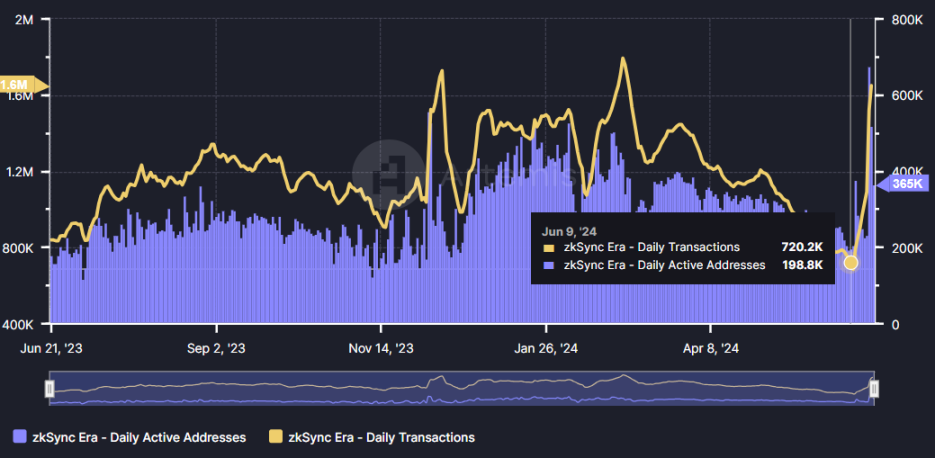Click inside the range navigator mini chart

click(x=460, y=388)
